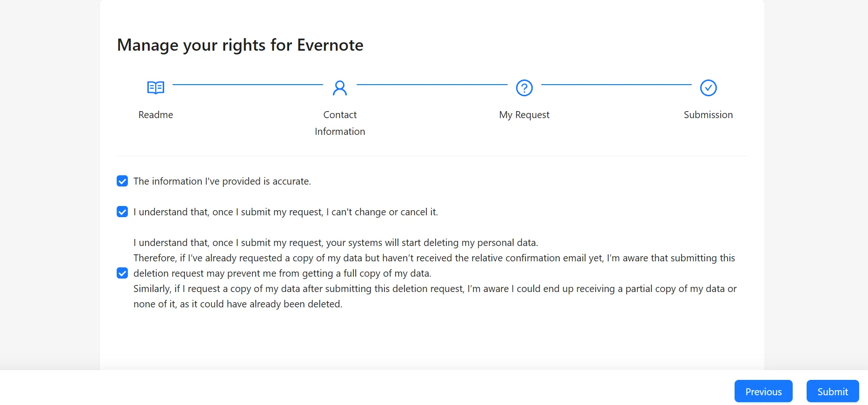The height and width of the screenshot is (405, 868).
Task: Go back using the Previous button
Action: 763,391
